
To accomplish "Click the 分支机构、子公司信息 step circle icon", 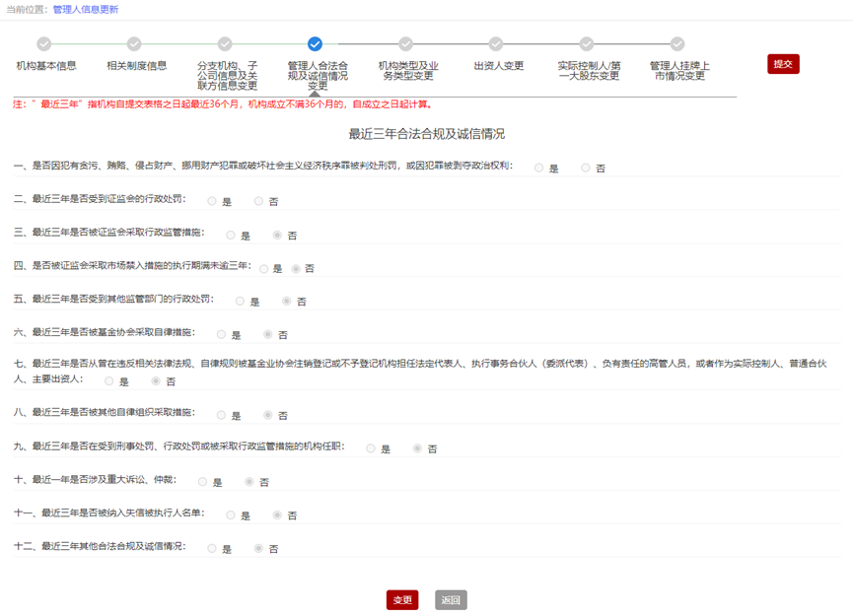I will (x=225, y=44).
